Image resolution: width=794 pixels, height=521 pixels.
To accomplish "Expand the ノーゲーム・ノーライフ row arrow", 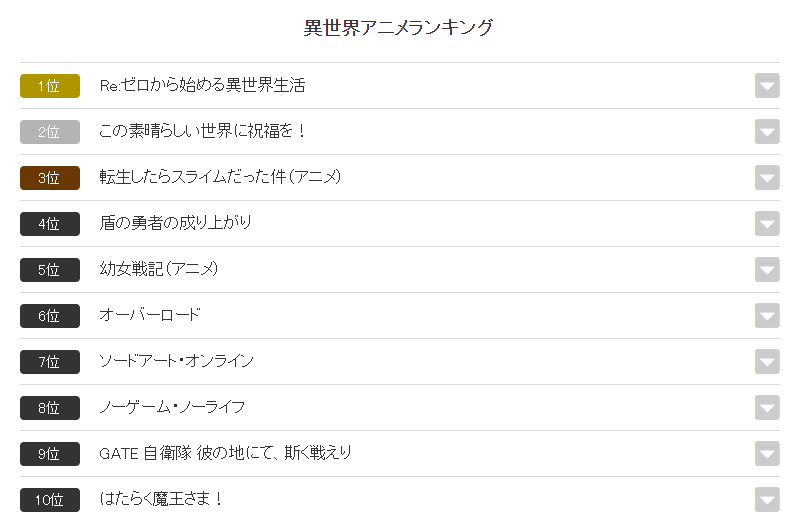I will 767,408.
